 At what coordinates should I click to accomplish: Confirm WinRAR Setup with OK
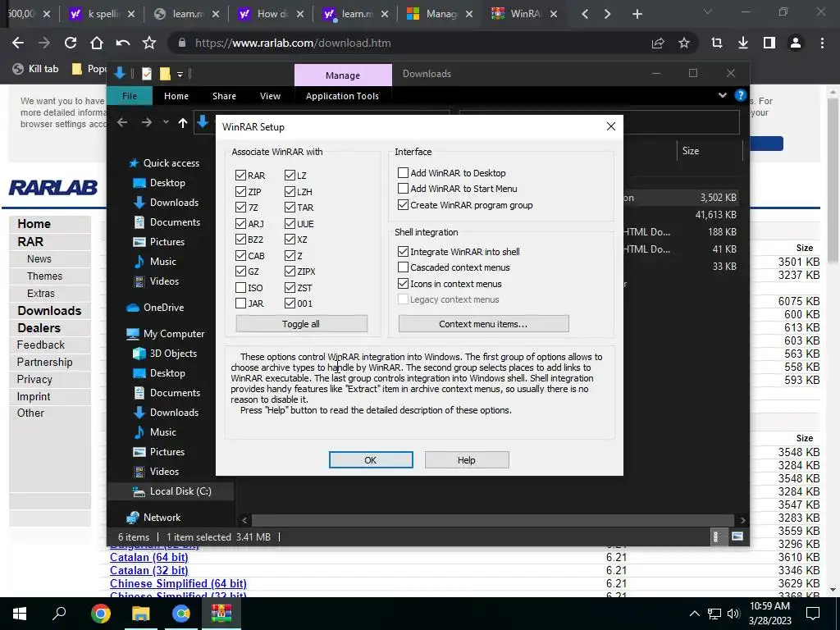pos(371,459)
